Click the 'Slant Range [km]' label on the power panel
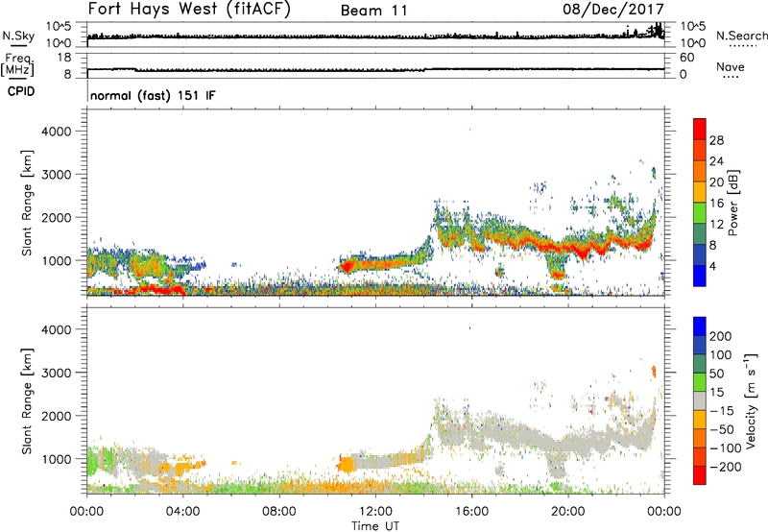The height and width of the screenshot is (532, 768). pos(27,203)
